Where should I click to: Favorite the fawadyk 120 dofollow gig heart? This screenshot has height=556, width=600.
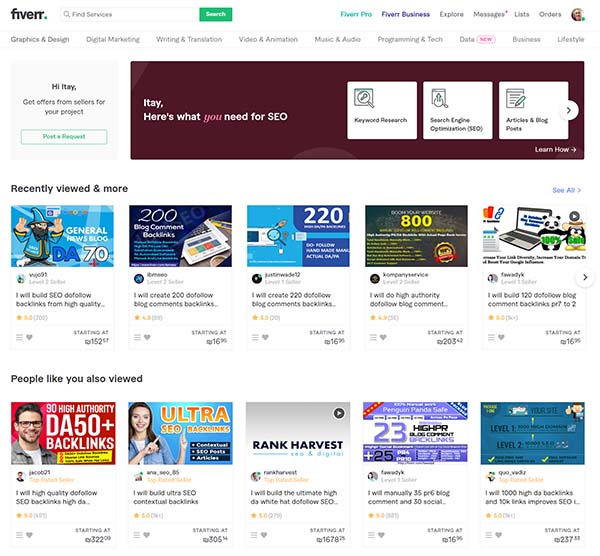(x=501, y=337)
